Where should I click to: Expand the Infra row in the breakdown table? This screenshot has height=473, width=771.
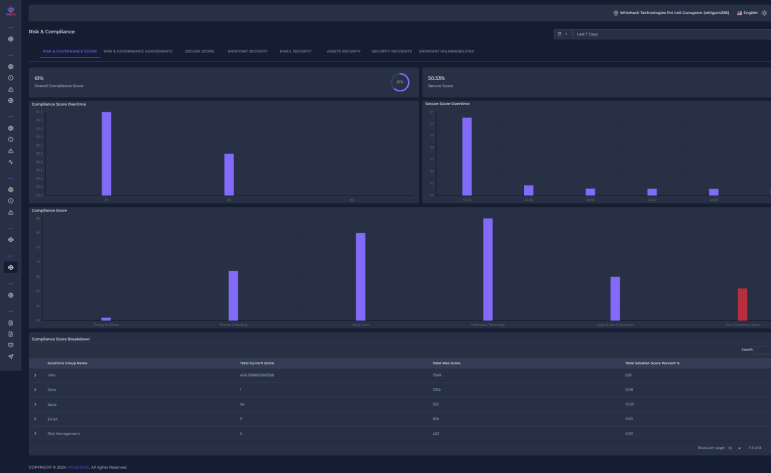(35, 375)
